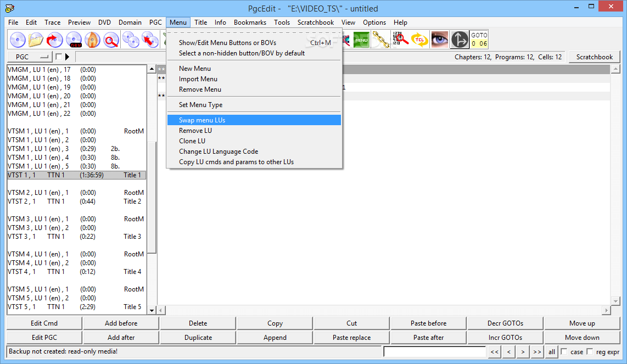
Task: Open the Scratchbook menu
Action: pos(316,23)
